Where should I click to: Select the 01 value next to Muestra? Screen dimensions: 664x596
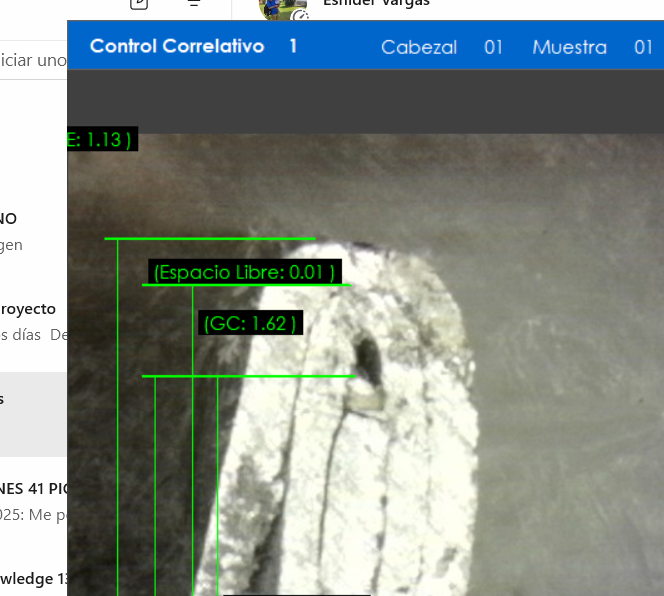pos(643,47)
